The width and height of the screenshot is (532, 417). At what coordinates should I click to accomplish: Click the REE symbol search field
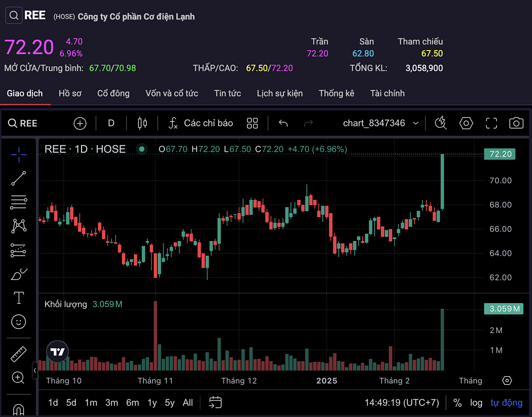point(23,123)
